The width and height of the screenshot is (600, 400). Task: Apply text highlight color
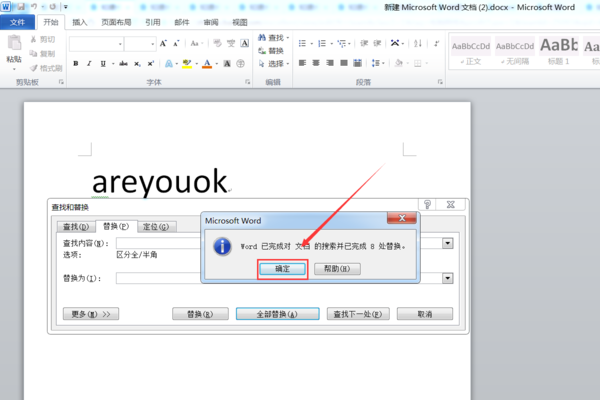[187, 64]
